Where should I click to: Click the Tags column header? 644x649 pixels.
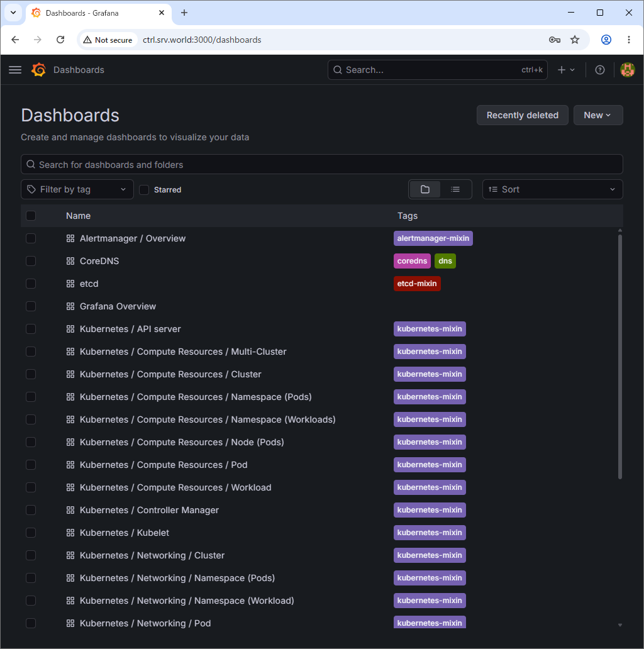pos(408,216)
